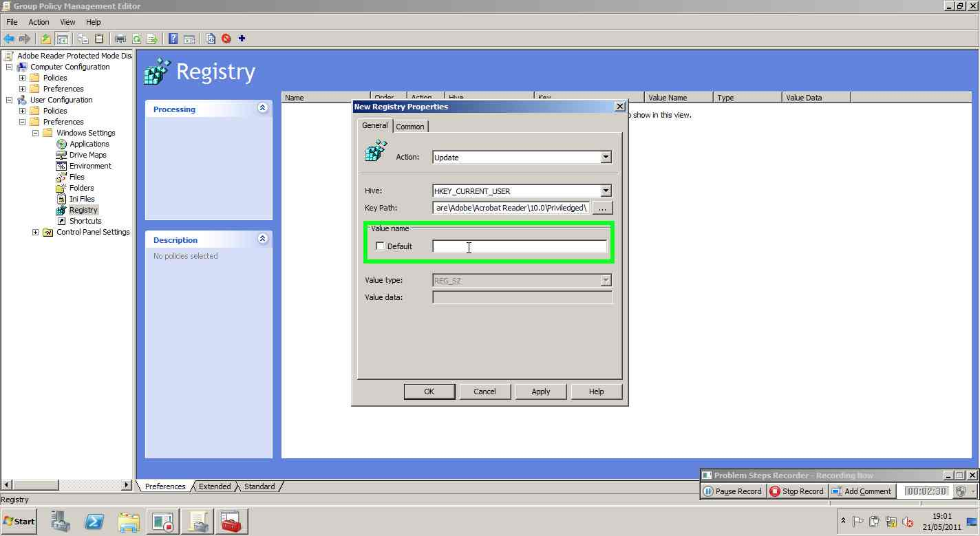Click the Value name text field
This screenshot has width=980, height=536.
coord(520,246)
